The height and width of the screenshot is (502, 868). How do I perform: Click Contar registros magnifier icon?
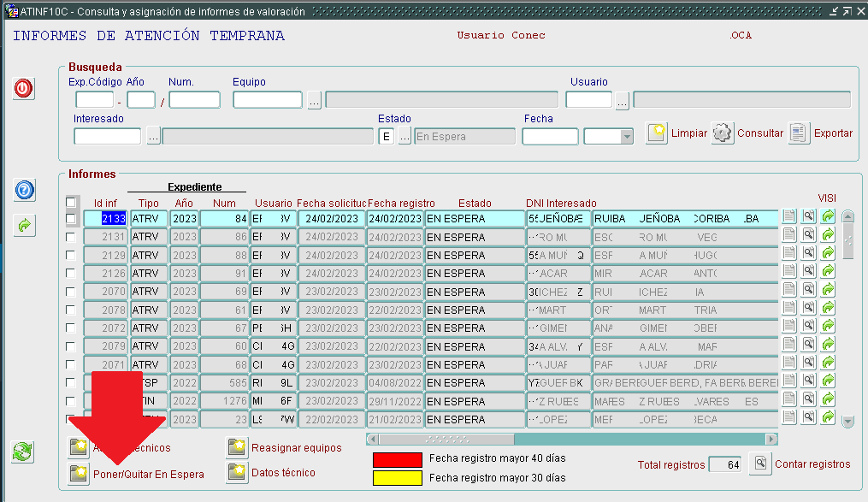(759, 464)
